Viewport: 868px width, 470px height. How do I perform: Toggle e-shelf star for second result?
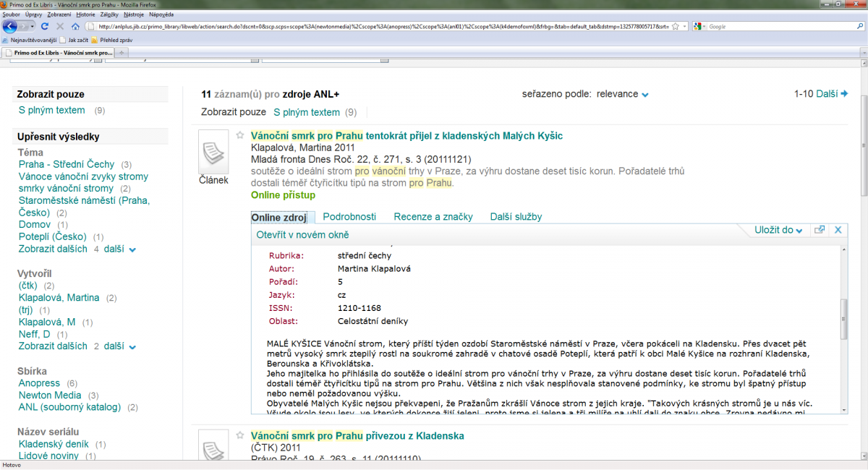240,435
